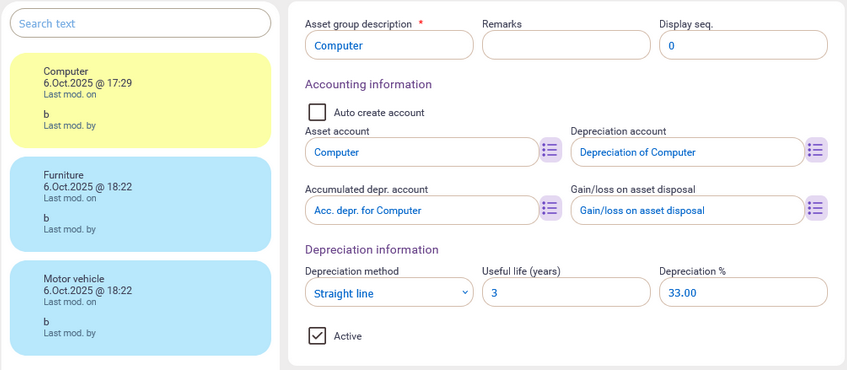Click the Depreciation information heading

[372, 250]
